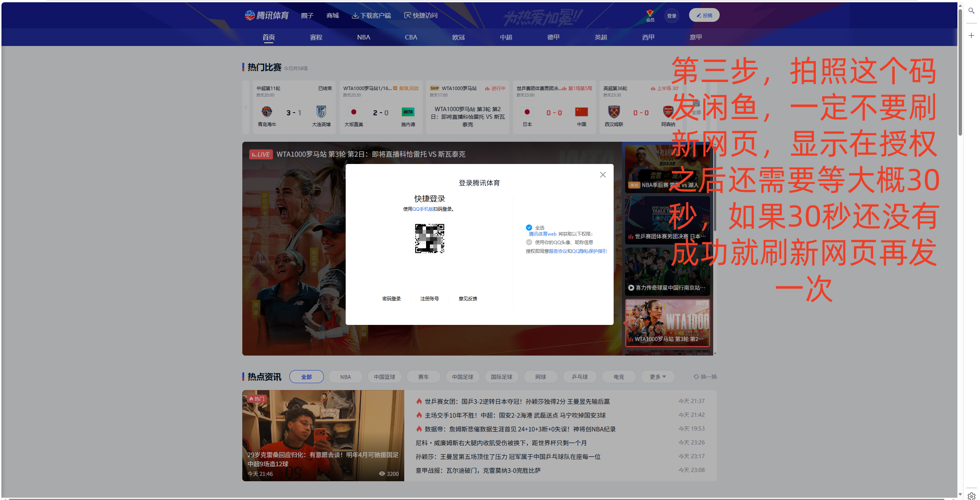
Task: Toggle the 全选 checkbox
Action: [529, 228]
